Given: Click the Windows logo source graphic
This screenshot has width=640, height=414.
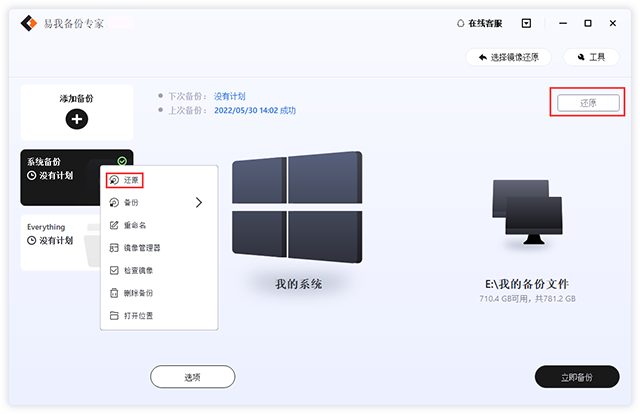Looking at the screenshot, I should (297, 207).
